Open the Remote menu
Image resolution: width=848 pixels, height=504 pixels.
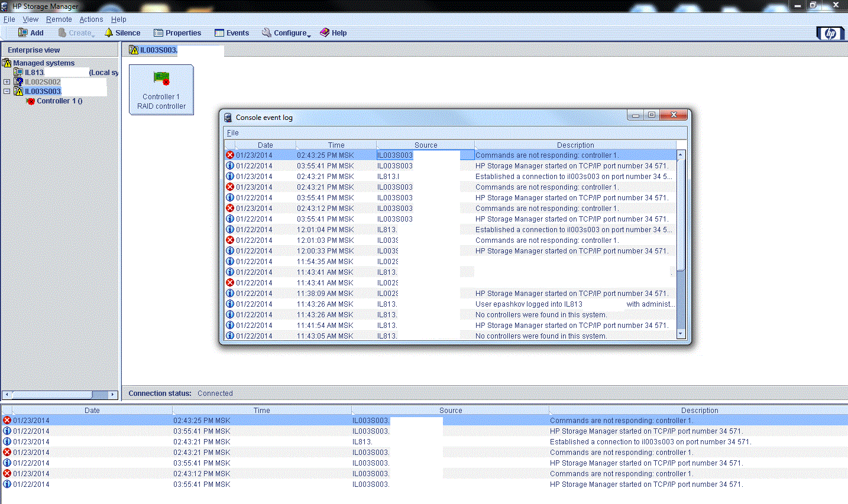coord(59,19)
